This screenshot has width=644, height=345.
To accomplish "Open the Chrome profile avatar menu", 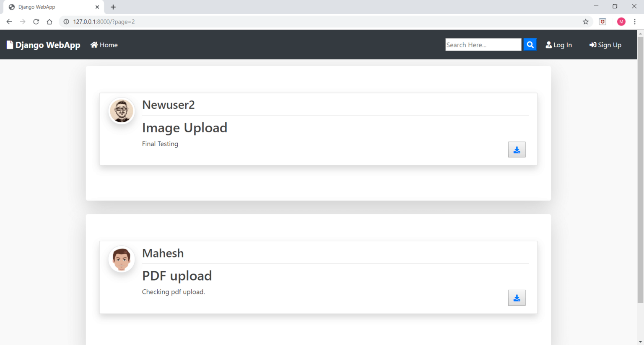I will coord(621,21).
